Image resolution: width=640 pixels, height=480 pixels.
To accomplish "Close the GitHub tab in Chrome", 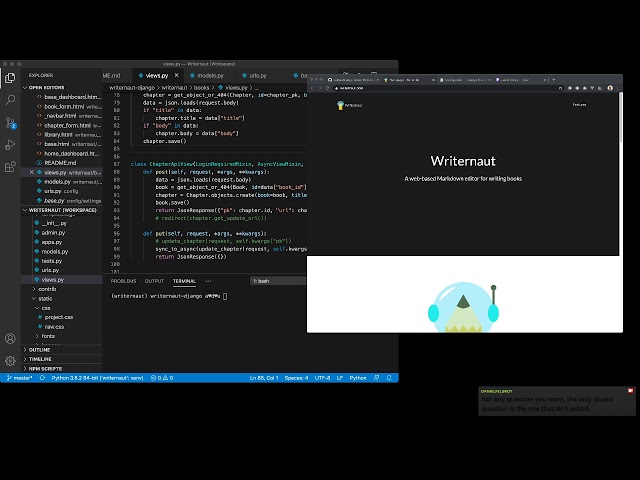I will (x=378, y=80).
